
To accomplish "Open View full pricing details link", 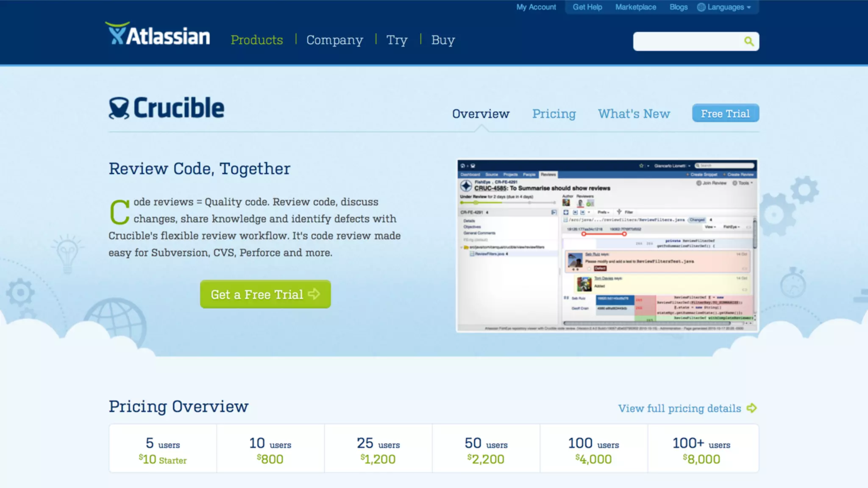I will click(679, 408).
